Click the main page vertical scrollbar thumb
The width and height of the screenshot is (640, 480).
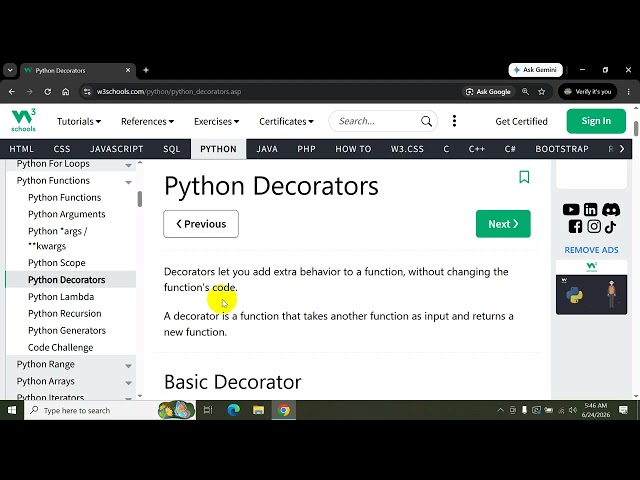pos(636,129)
